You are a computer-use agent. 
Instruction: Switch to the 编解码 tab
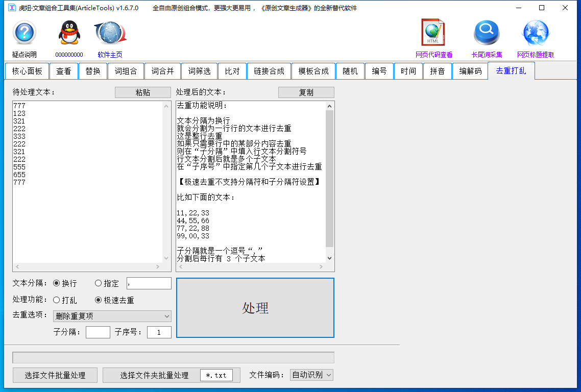471,71
